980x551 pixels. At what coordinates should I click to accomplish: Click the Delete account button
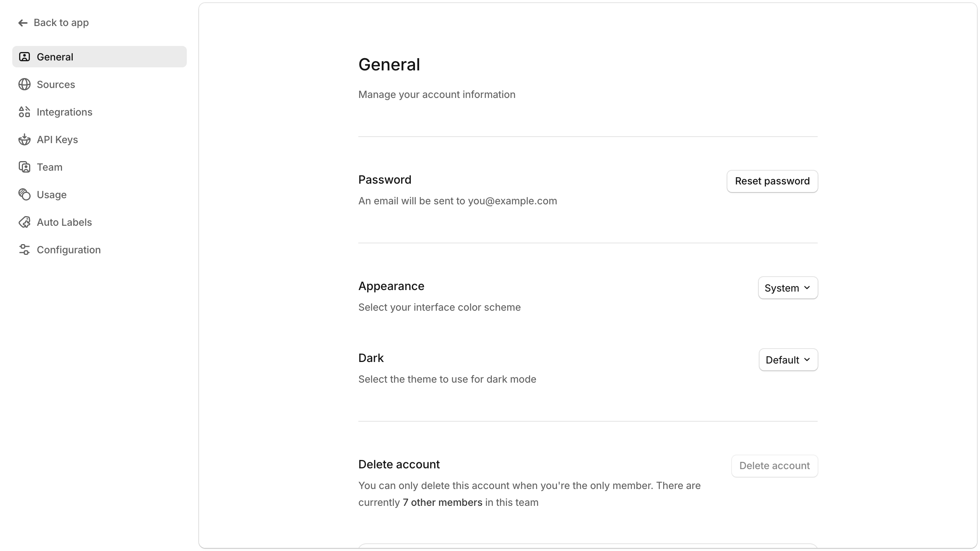coord(774,466)
